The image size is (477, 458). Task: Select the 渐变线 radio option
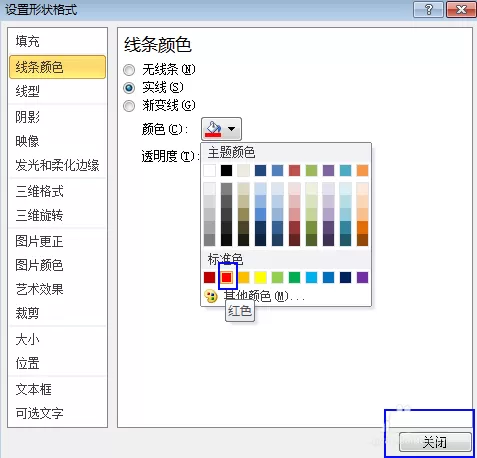click(129, 106)
